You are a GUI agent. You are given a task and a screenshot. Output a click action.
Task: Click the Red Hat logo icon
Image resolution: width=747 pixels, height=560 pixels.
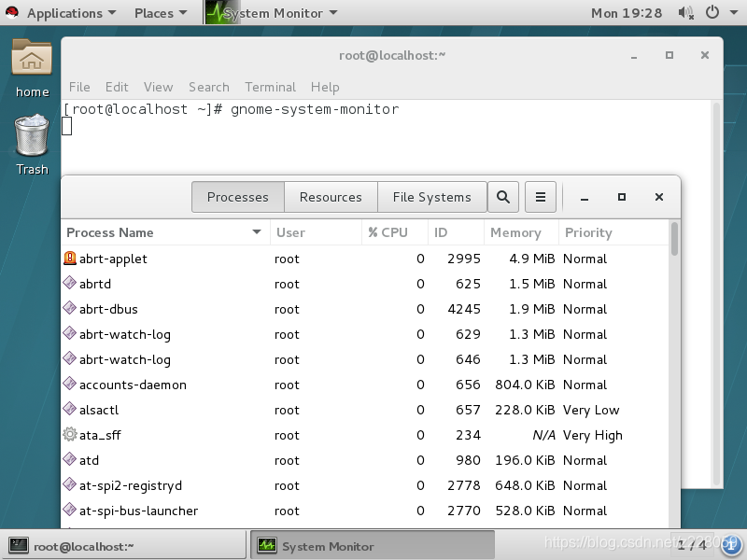click(x=12, y=12)
